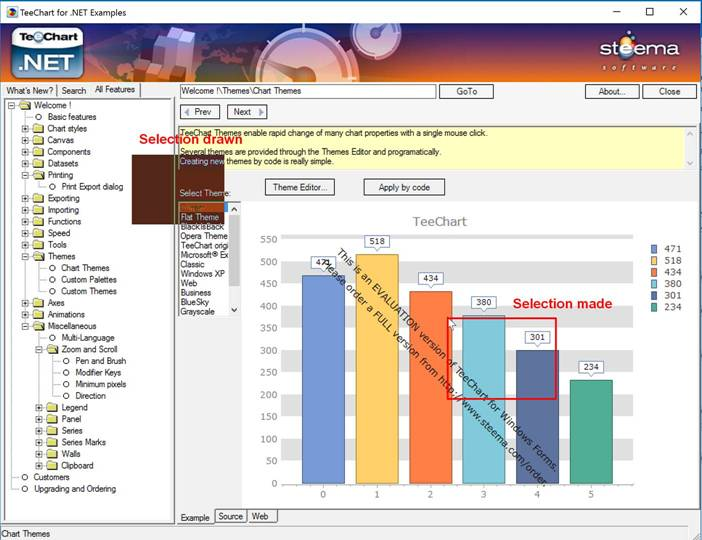Viewport: 702px width, 540px height.
Task: Open Upgrading and Ordering entry
Action: click(75, 489)
